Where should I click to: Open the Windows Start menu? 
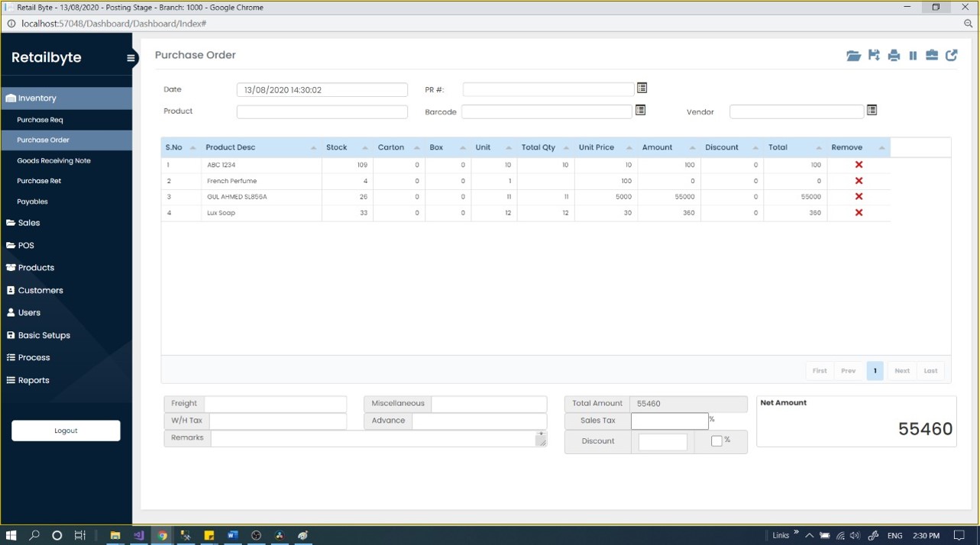pyautogui.click(x=11, y=536)
